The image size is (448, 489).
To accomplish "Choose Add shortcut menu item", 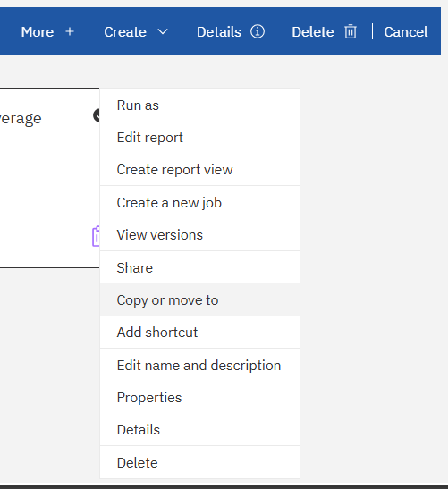I will [x=199, y=332].
